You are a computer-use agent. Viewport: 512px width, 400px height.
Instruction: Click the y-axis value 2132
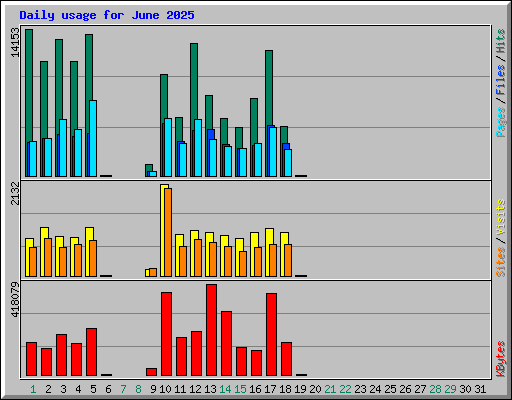tap(15, 193)
